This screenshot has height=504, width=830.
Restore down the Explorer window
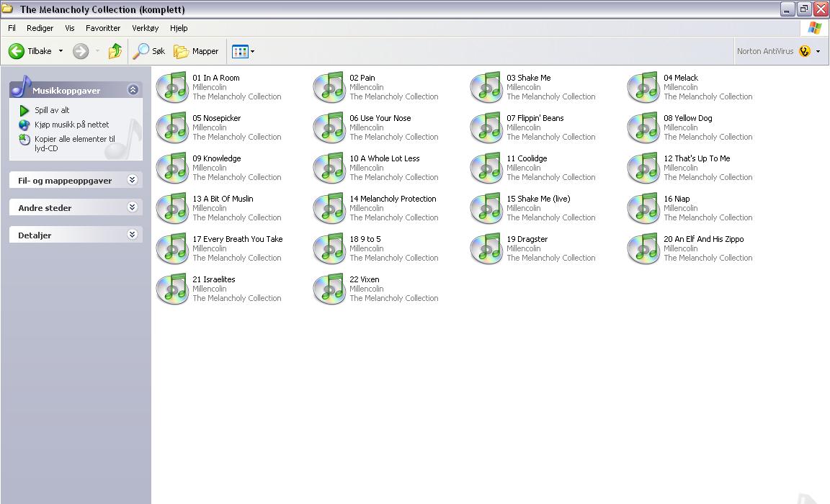coord(804,9)
